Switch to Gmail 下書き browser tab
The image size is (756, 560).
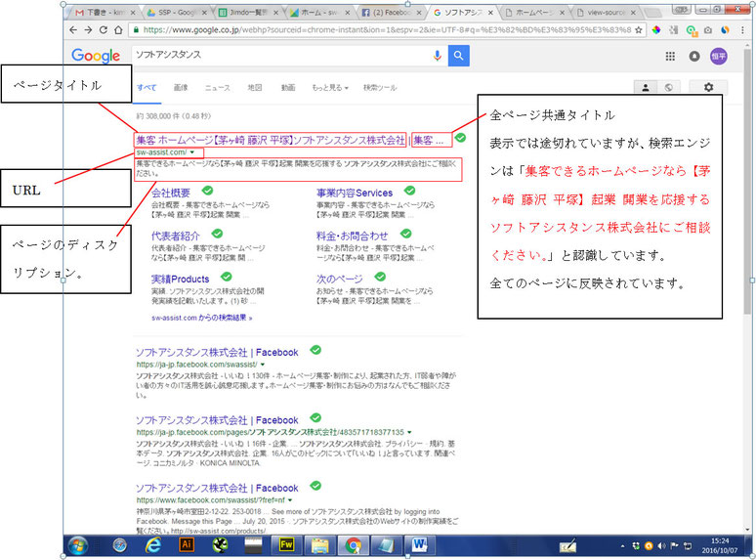[x=104, y=13]
